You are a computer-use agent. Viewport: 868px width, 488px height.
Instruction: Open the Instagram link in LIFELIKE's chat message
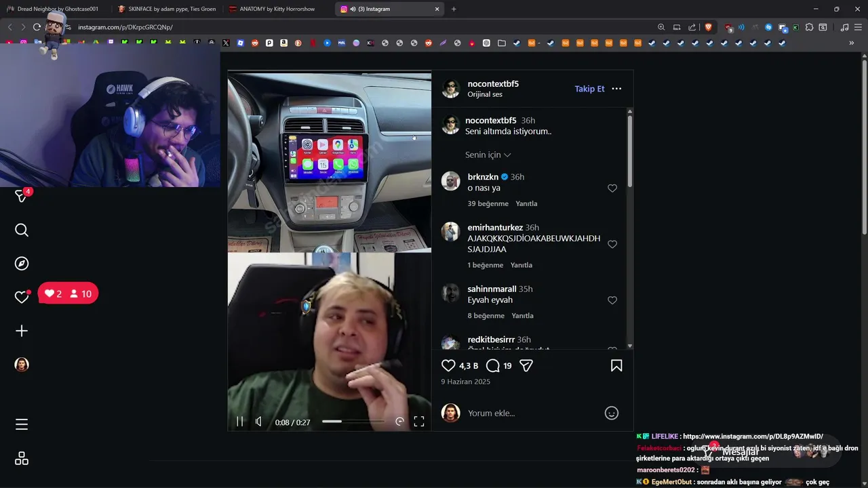[753, 436]
